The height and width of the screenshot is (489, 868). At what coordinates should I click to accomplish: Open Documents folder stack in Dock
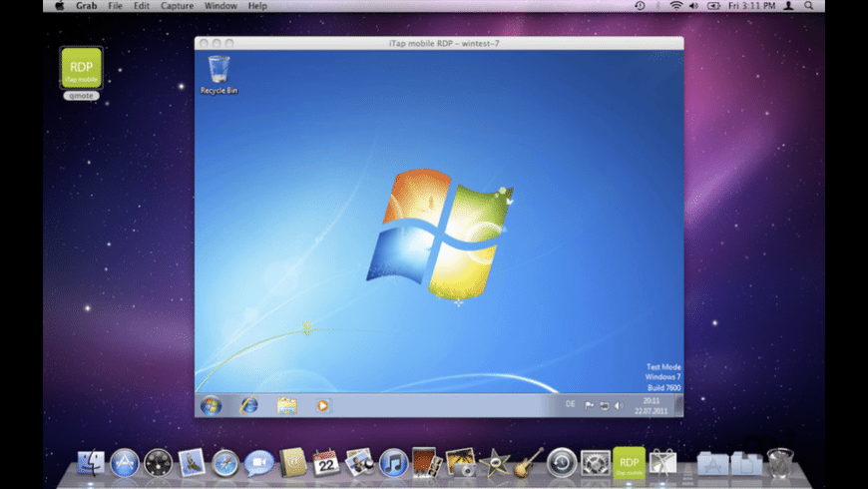pyautogui.click(x=746, y=463)
